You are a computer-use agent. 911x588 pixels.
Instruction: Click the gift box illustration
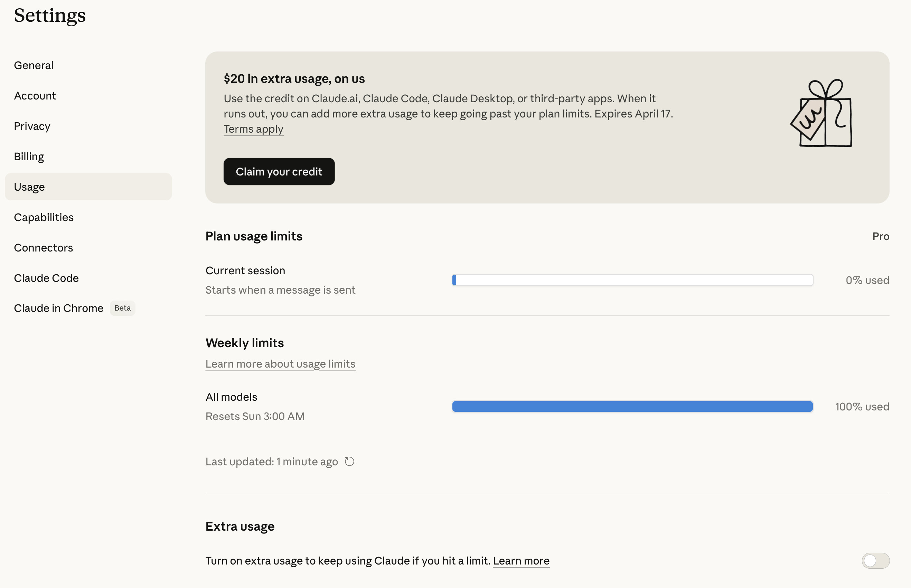pos(821,113)
